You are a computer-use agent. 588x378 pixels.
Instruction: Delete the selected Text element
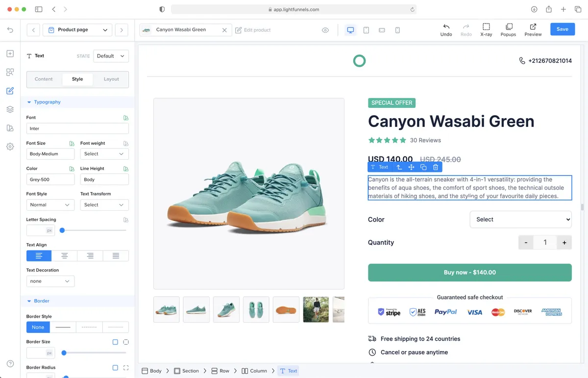(436, 167)
